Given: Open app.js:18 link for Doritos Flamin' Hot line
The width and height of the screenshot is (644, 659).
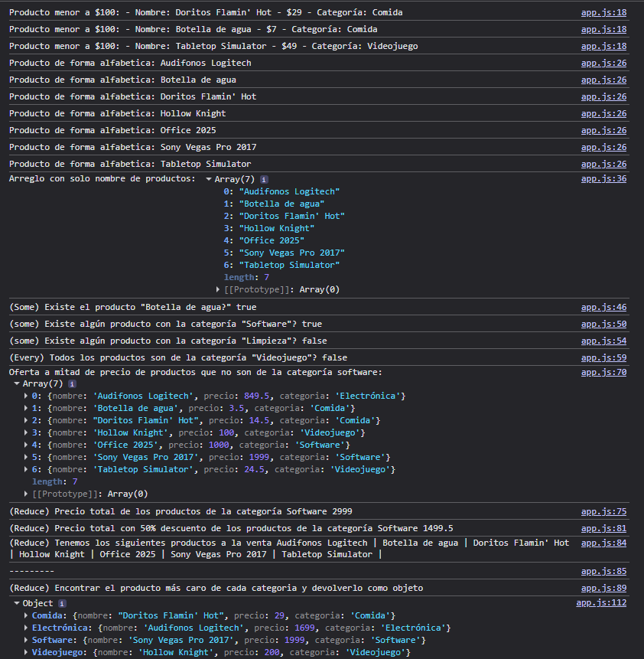Looking at the screenshot, I should 603,12.
